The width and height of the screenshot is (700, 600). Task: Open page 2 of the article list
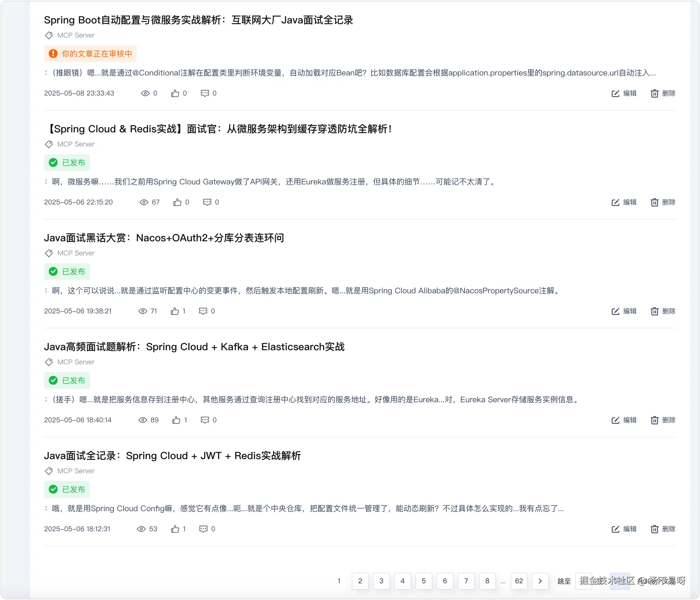[360, 581]
